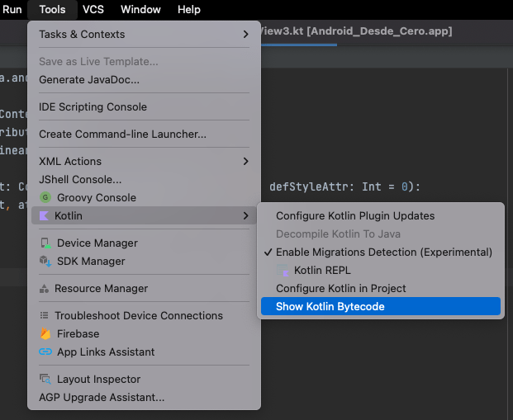Select Resource Manager entry
This screenshot has height=420, width=513.
144,289
